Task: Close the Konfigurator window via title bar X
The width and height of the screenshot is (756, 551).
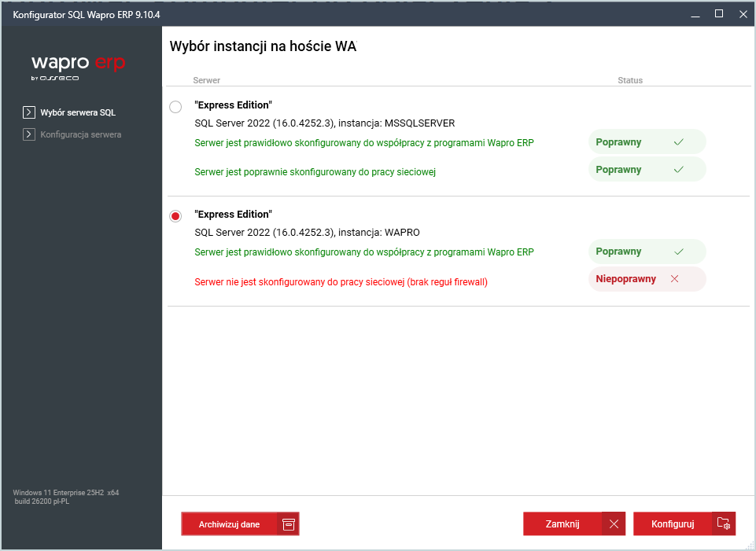Action: (743, 14)
